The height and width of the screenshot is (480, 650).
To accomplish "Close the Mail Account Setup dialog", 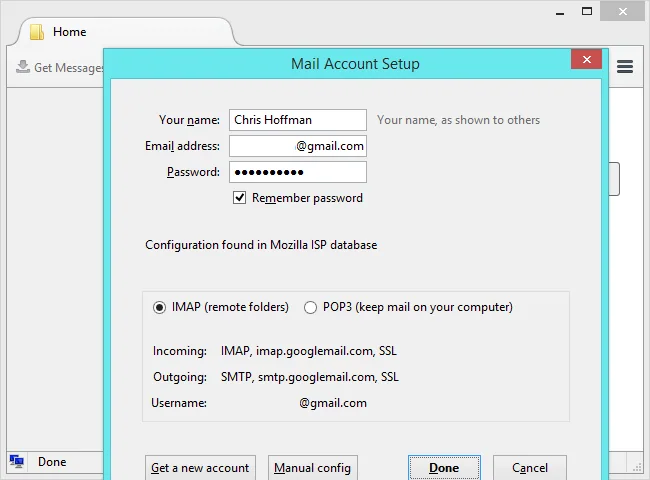I will [x=587, y=59].
